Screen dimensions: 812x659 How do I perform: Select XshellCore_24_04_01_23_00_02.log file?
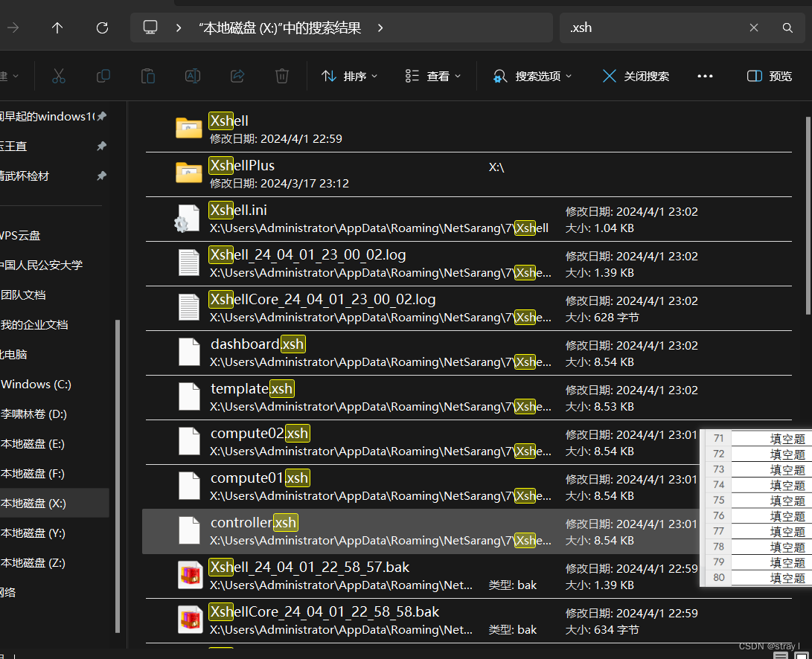click(469, 308)
